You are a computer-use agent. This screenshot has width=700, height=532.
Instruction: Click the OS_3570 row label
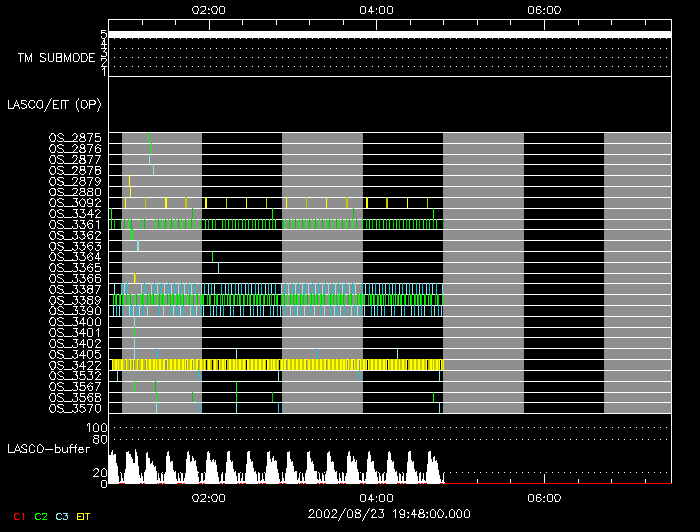coord(74,408)
